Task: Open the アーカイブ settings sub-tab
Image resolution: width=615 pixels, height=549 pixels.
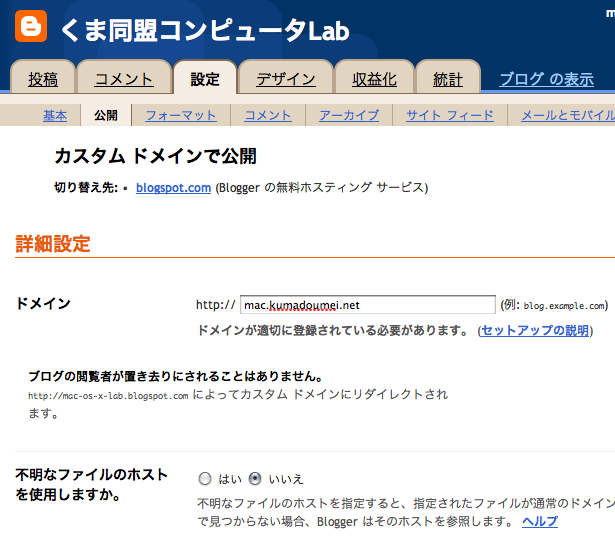Action: pyautogui.click(x=349, y=115)
